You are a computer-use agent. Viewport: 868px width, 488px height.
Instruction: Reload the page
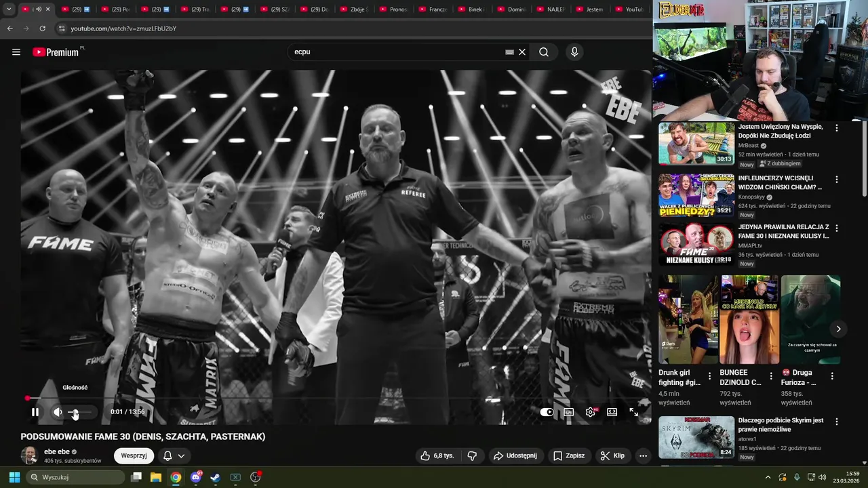(x=42, y=28)
